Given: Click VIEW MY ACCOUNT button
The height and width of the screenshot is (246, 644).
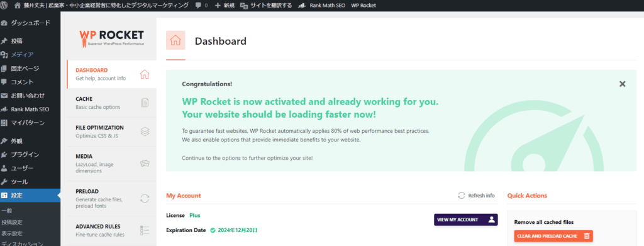Looking at the screenshot, I should pos(466,220).
